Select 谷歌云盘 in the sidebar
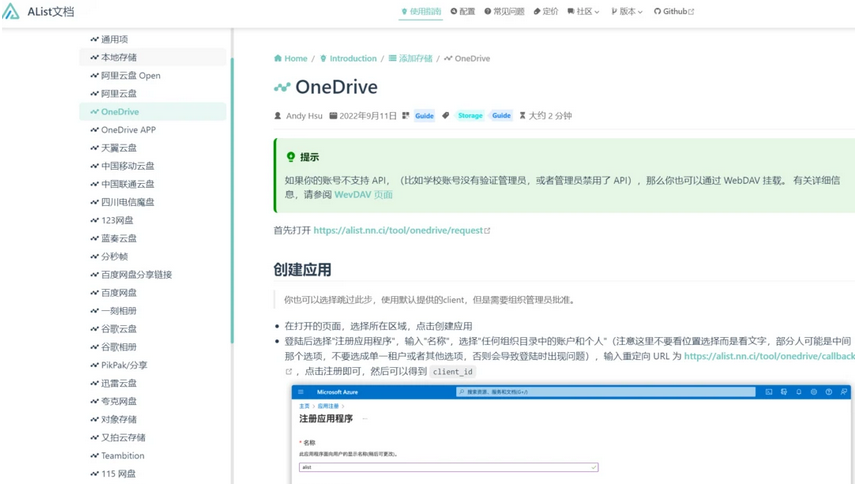 click(152, 328)
